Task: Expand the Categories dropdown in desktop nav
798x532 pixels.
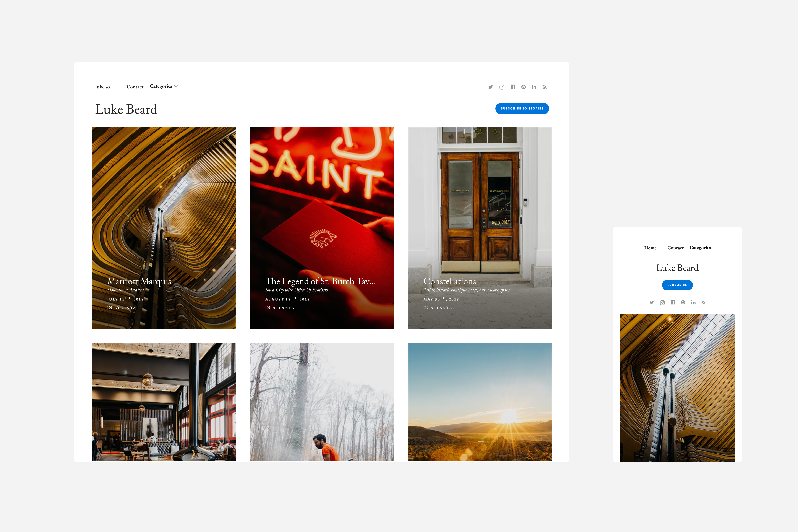Action: (x=164, y=86)
